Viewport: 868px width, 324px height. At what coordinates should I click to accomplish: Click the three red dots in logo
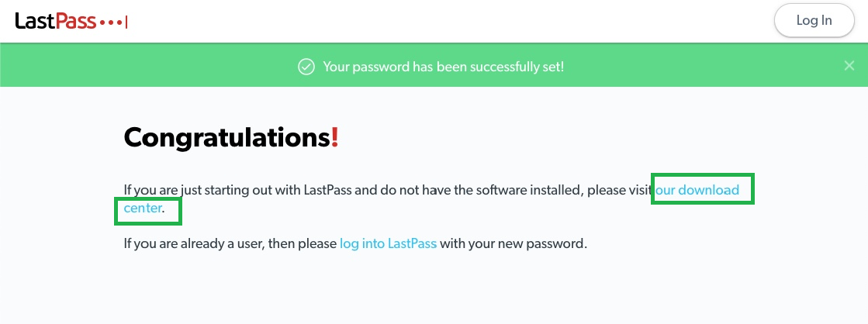[x=109, y=22]
